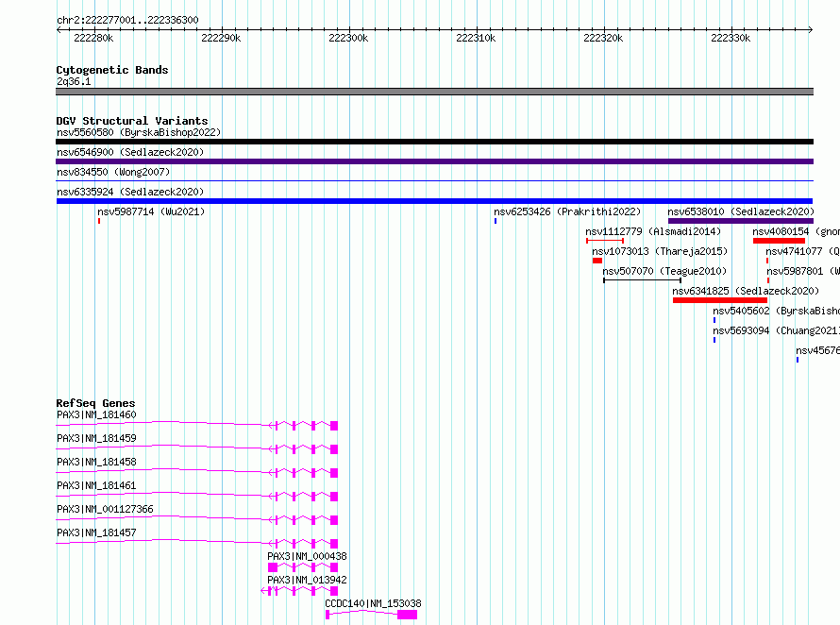Image resolution: width=840 pixels, height=625 pixels.
Task: Click the RefSeq Genes track title
Action: [x=96, y=403]
